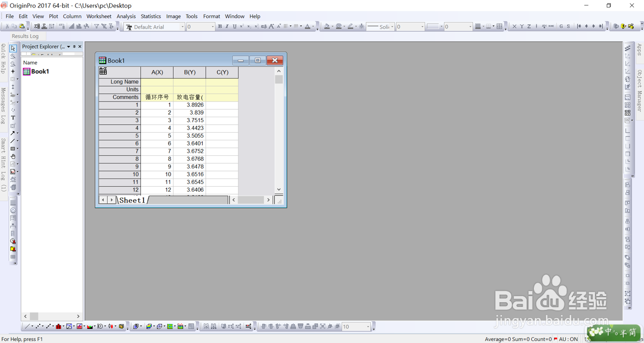The height and width of the screenshot is (343, 644).
Task: Click the worksheet vertical scrollbar down arrow
Action: 279,190
